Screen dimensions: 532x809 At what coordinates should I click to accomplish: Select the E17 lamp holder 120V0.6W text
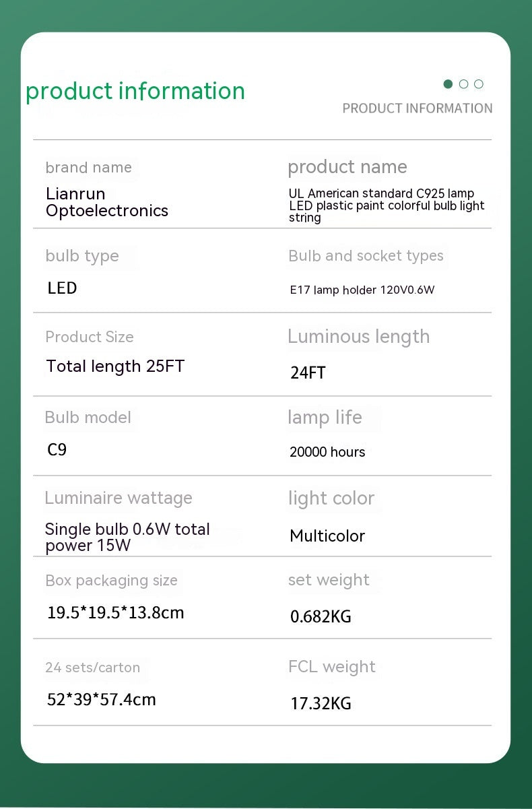(x=362, y=290)
